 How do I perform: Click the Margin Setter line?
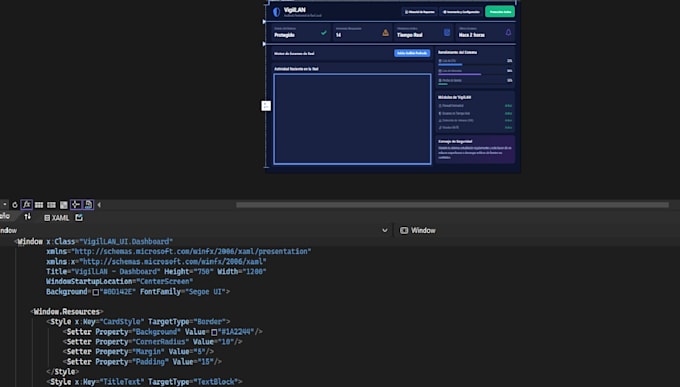pos(138,352)
